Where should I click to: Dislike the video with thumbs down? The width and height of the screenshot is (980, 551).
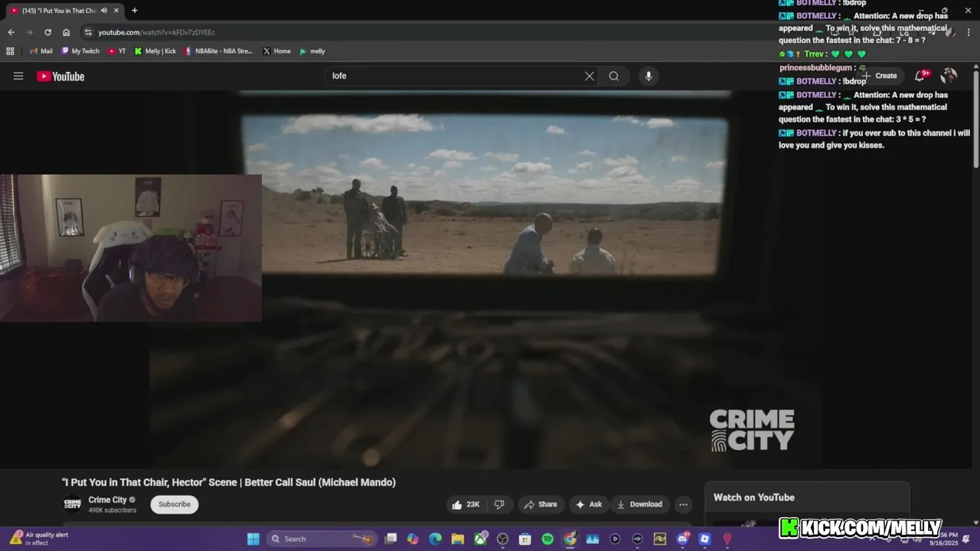(499, 504)
